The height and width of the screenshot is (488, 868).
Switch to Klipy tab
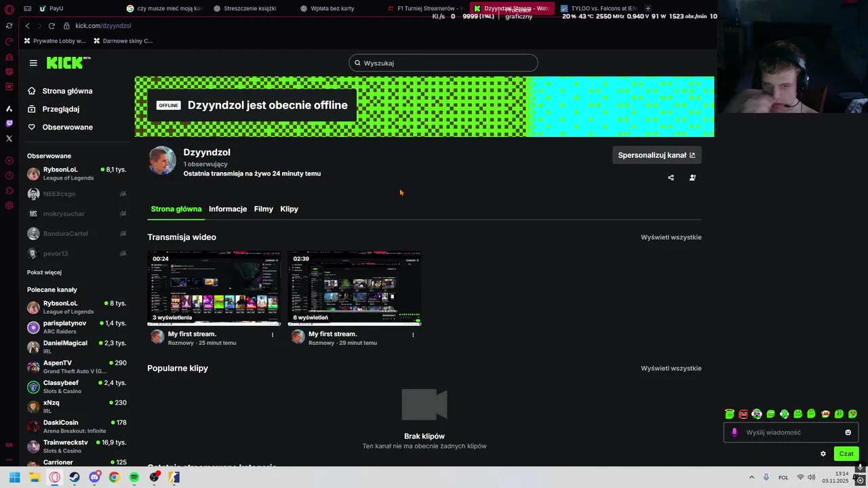tap(290, 209)
